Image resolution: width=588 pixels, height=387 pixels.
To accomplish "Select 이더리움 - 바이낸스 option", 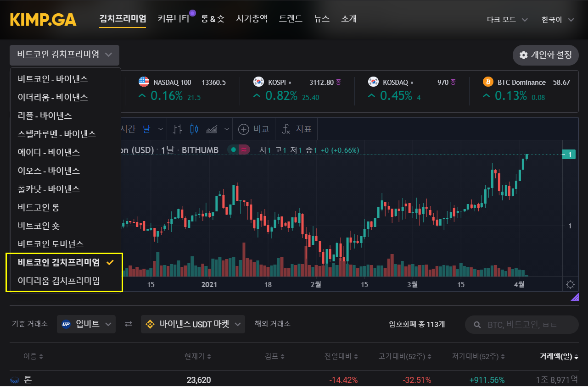I will point(65,97).
